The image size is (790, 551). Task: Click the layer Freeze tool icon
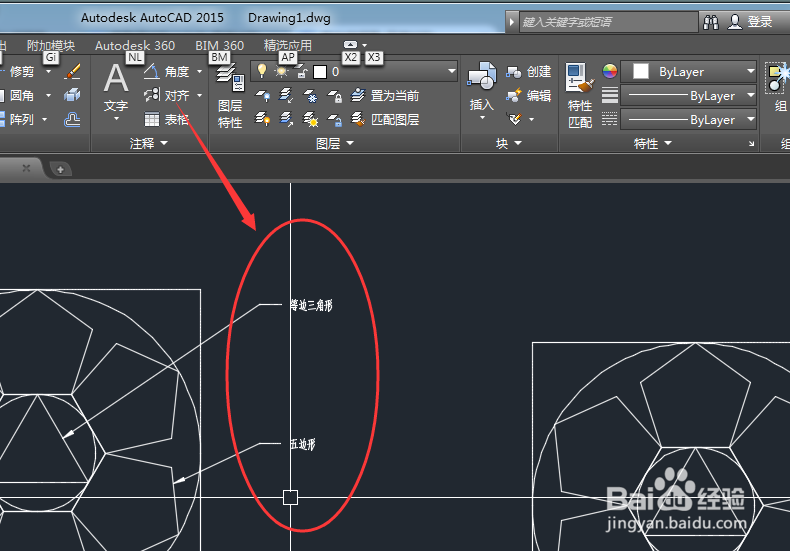310,95
